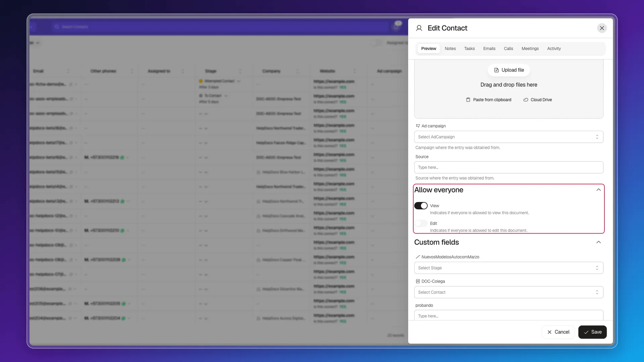644x362 pixels.
Task: Click the cloud icon beside Cloud Drive
Action: tap(526, 100)
